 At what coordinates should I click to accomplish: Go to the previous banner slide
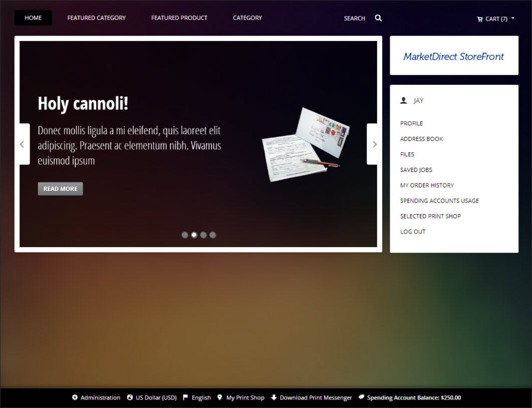(22, 144)
